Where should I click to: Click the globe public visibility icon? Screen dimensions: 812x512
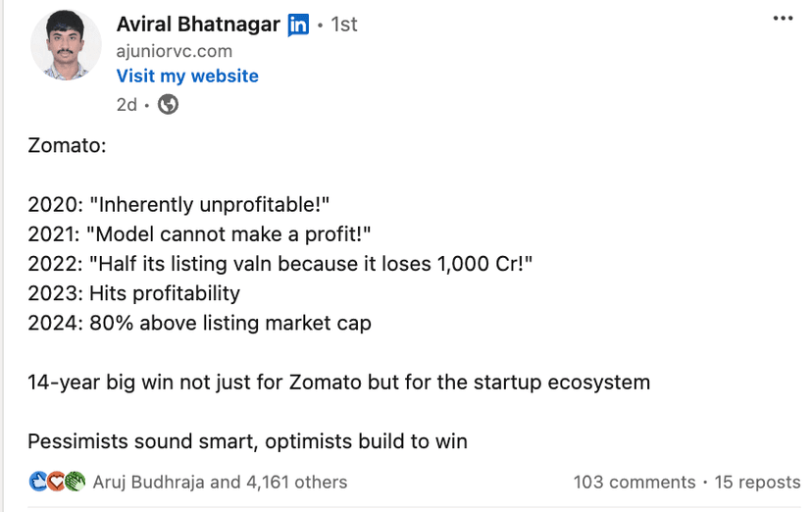pyautogui.click(x=169, y=104)
